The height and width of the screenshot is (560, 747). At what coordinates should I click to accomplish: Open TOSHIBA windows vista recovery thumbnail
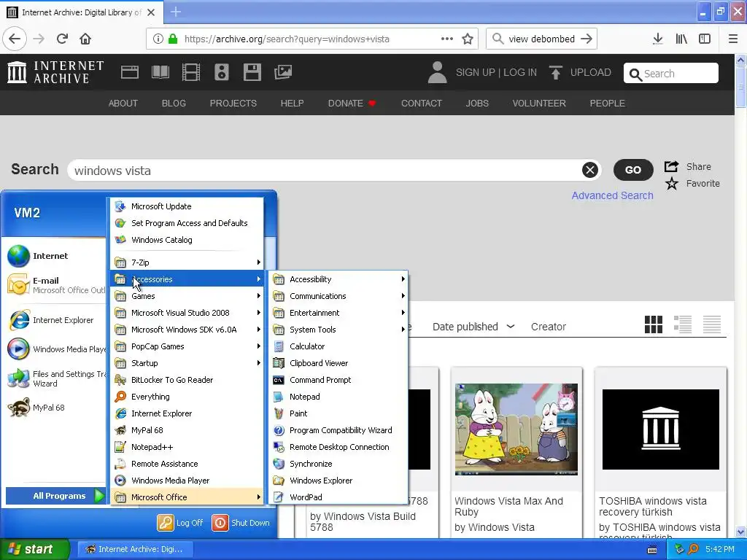[x=661, y=429]
